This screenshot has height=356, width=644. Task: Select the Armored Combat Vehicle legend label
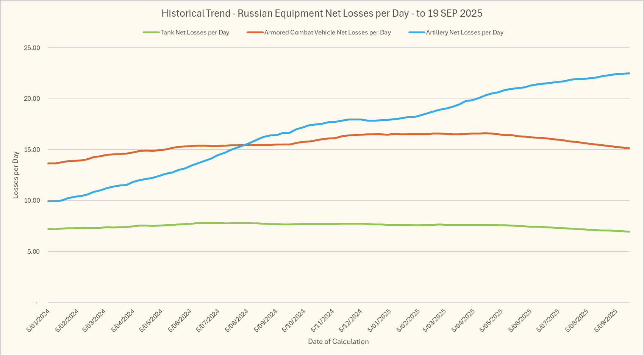(327, 33)
